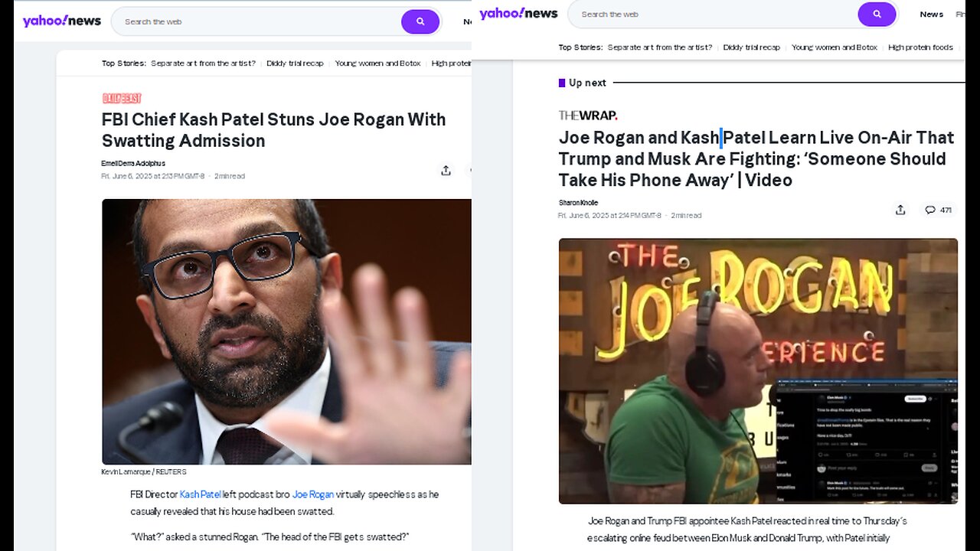This screenshot has width=980, height=551.
Task: Click TheWrap publisher logo
Action: coord(587,116)
